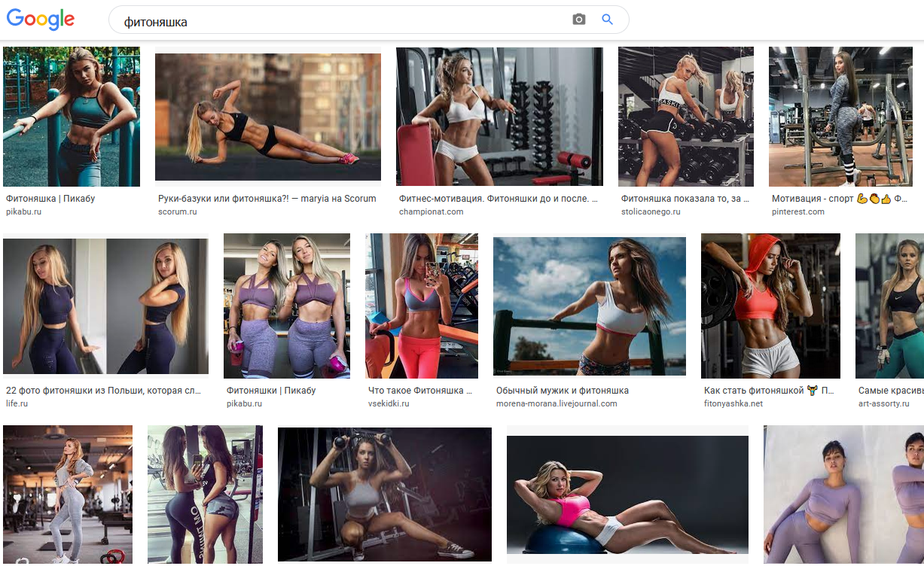
Task: Click the life.ru source link
Action: point(17,404)
